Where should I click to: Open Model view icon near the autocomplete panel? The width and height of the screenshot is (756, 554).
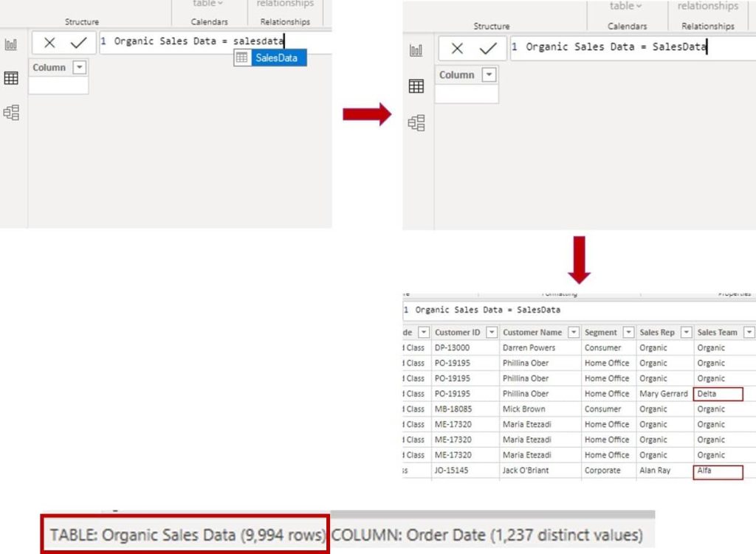[x=11, y=113]
